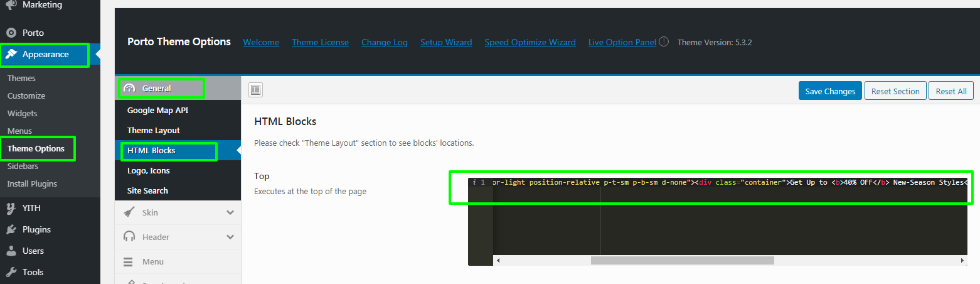Follow the Welcome link
Viewport: 980px width, 284px height.
tap(261, 42)
